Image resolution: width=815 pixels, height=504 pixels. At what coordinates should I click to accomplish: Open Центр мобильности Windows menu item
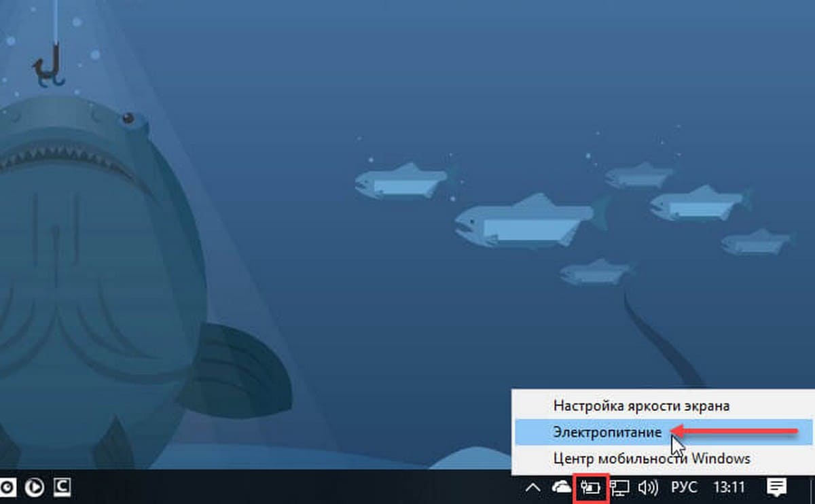point(651,458)
